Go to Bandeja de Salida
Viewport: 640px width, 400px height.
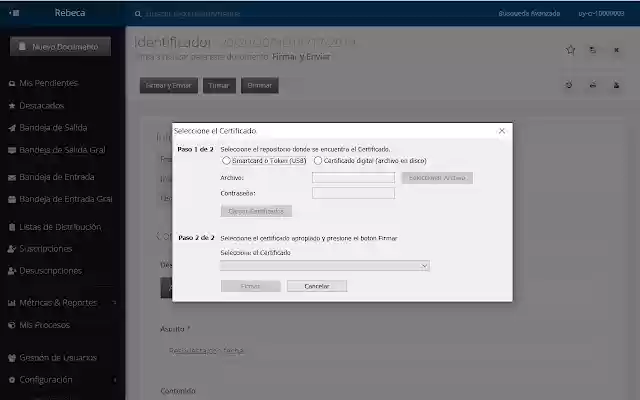(53, 128)
